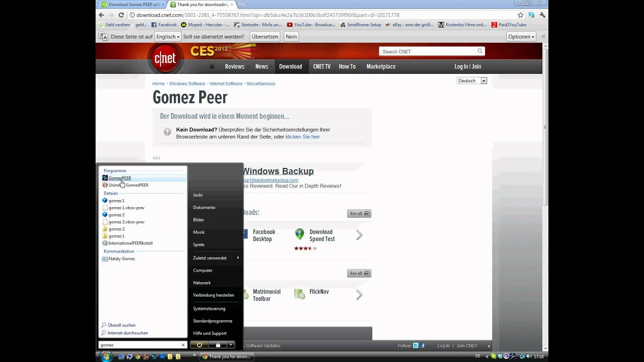Open InternationalPEERInstall file result

coord(130,243)
